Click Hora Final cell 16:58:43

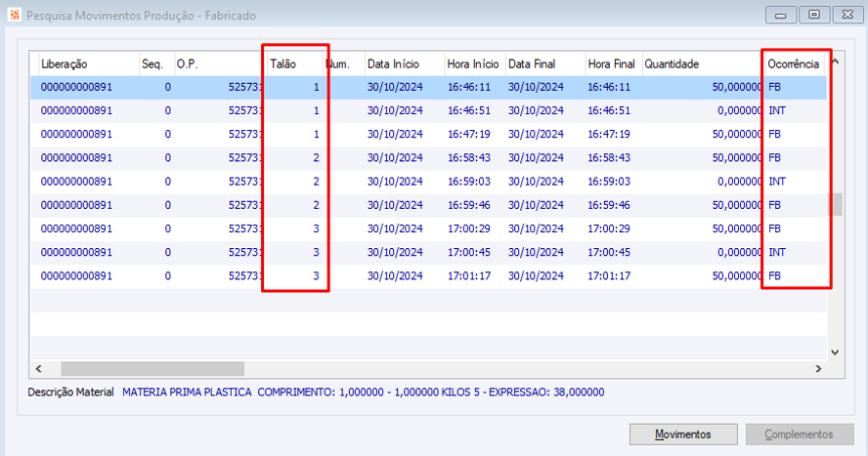[x=609, y=158]
